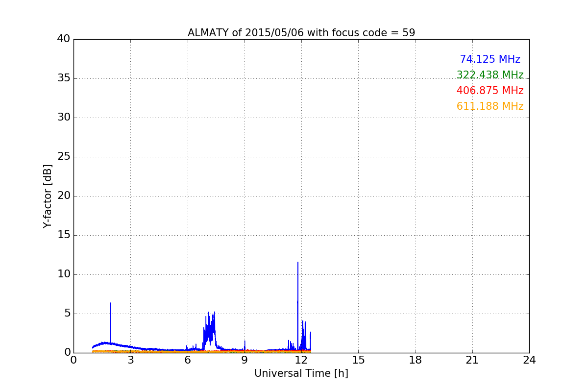Click the y-axis tick label 25
Screen dimensions: 588x392
(64, 157)
